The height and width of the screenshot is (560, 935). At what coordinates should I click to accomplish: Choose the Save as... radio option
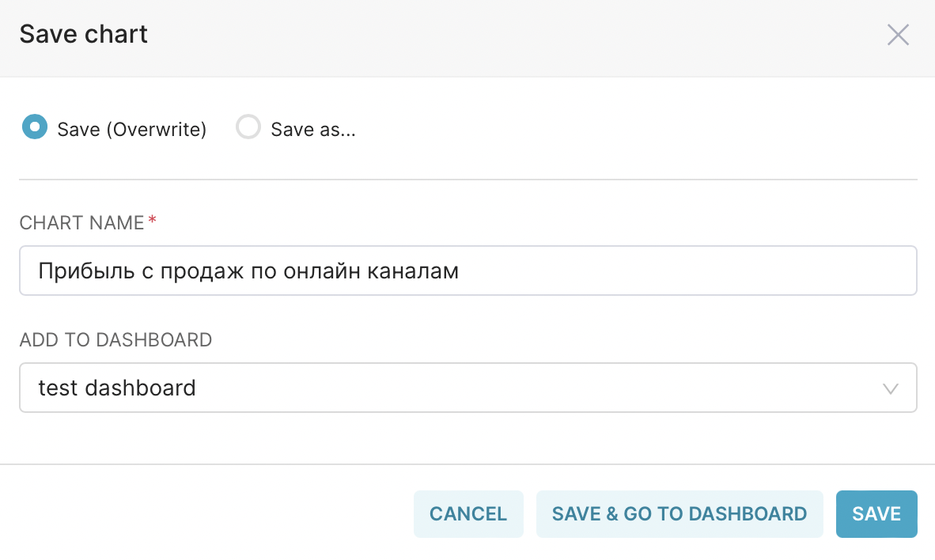pos(248,127)
